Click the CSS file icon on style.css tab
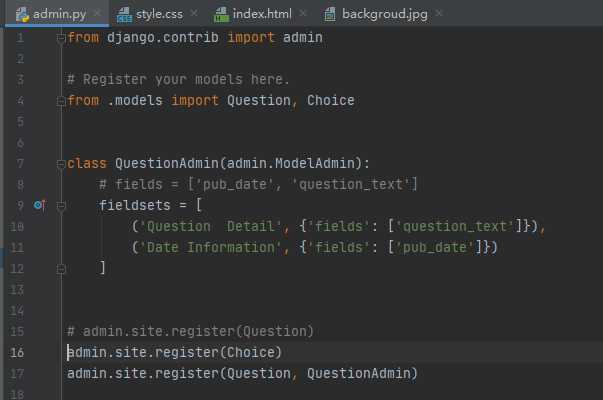Screen dimensions: 603x400 point(124,14)
